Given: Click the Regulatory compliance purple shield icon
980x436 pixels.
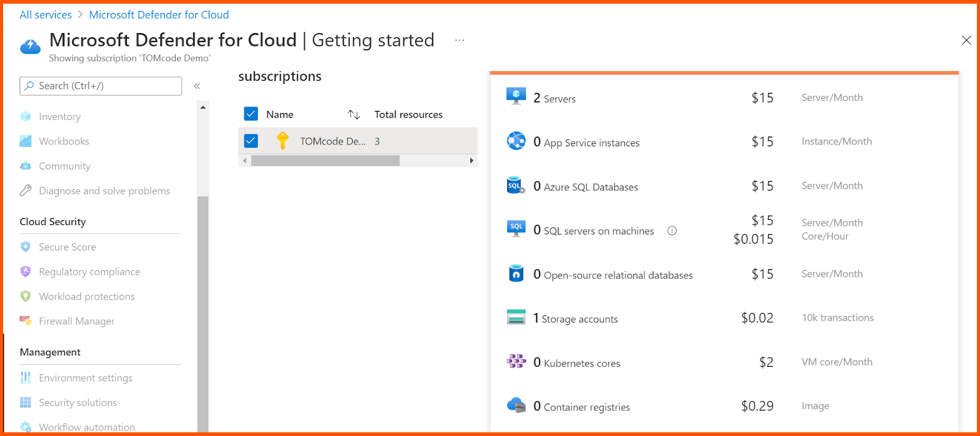Looking at the screenshot, I should tap(25, 271).
